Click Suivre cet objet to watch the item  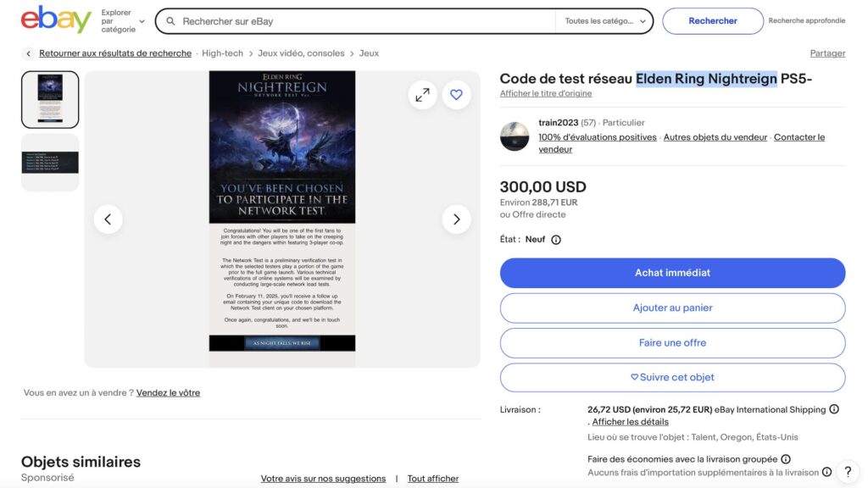pos(672,377)
